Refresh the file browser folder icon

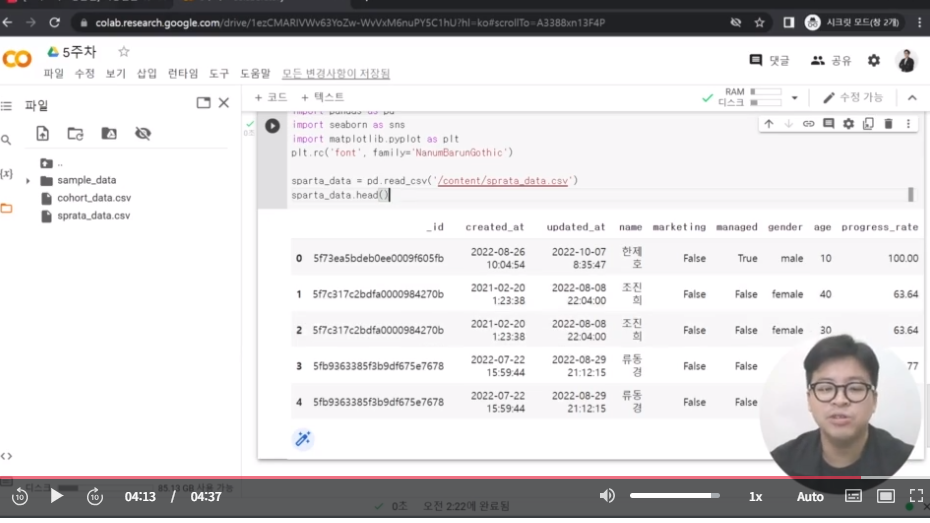75,133
